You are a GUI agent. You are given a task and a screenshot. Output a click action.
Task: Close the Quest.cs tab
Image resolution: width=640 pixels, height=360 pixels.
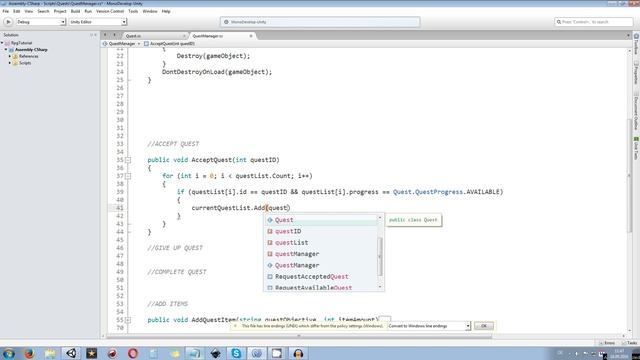click(x=184, y=36)
